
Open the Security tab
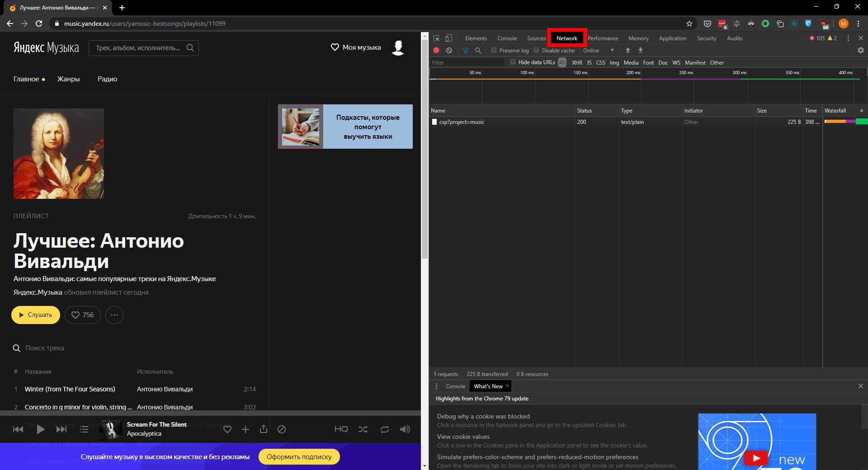pos(707,38)
